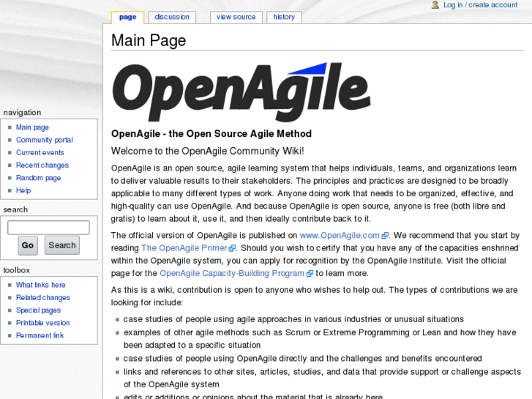
Task: Load a Random page
Action: point(38,178)
